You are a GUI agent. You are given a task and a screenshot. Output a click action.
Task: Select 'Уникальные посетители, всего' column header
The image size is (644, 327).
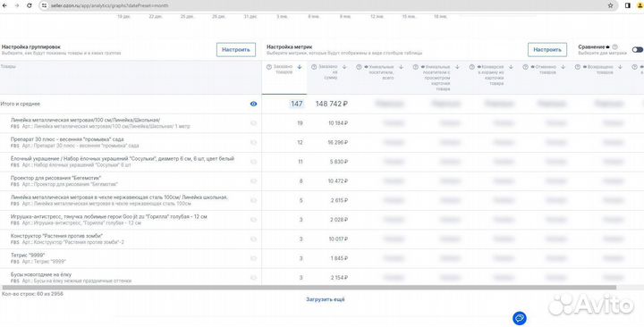click(380, 72)
